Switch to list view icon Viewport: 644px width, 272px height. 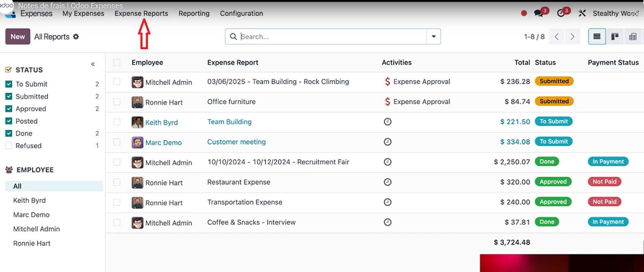point(597,37)
